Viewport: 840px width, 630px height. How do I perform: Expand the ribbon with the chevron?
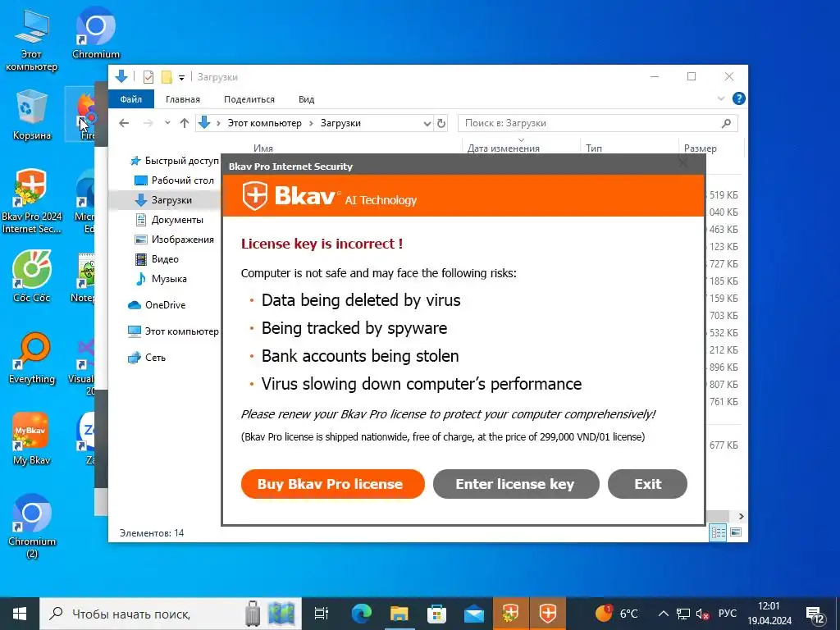(x=720, y=98)
